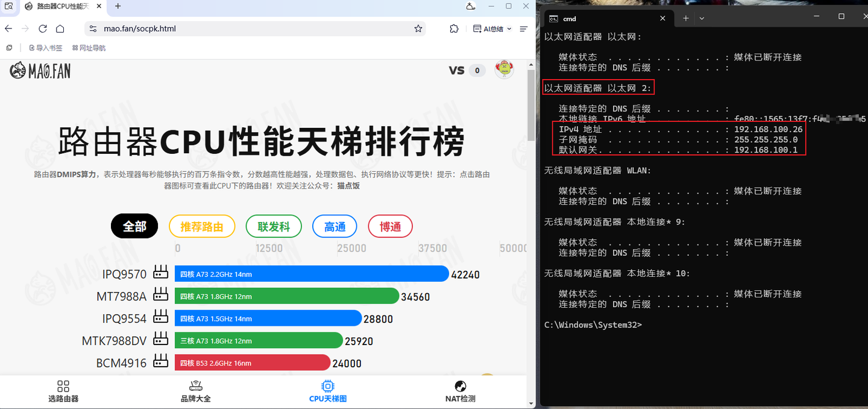Bookmark this page with the star icon
This screenshot has width=868, height=409.
coord(418,28)
